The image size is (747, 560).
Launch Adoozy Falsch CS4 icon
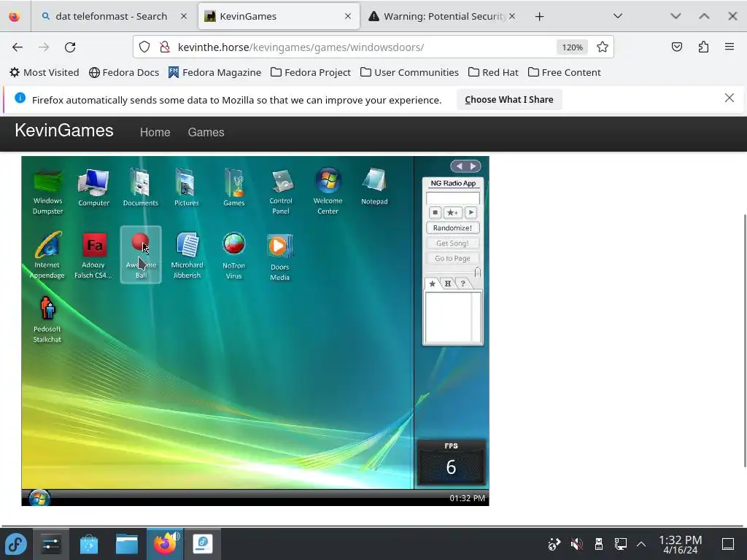(94, 255)
